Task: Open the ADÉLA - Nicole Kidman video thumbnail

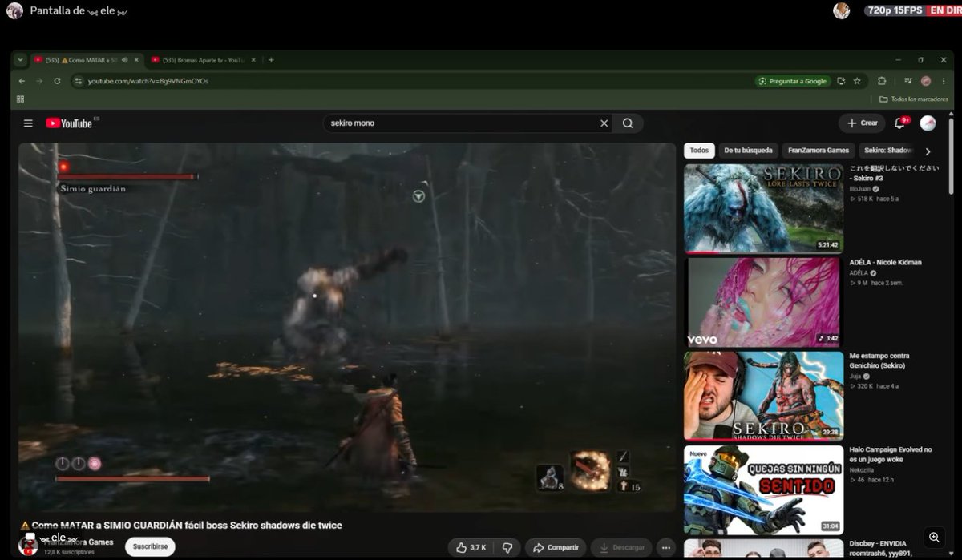Action: (x=763, y=302)
